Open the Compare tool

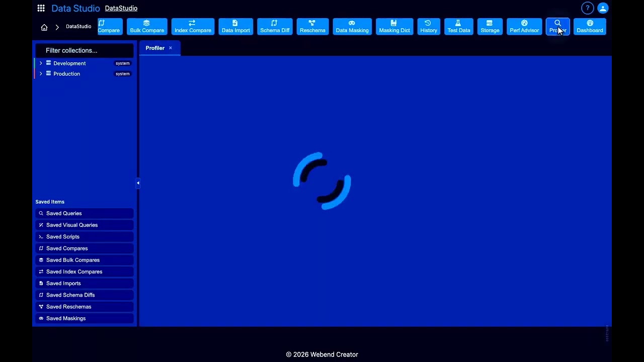point(110,27)
